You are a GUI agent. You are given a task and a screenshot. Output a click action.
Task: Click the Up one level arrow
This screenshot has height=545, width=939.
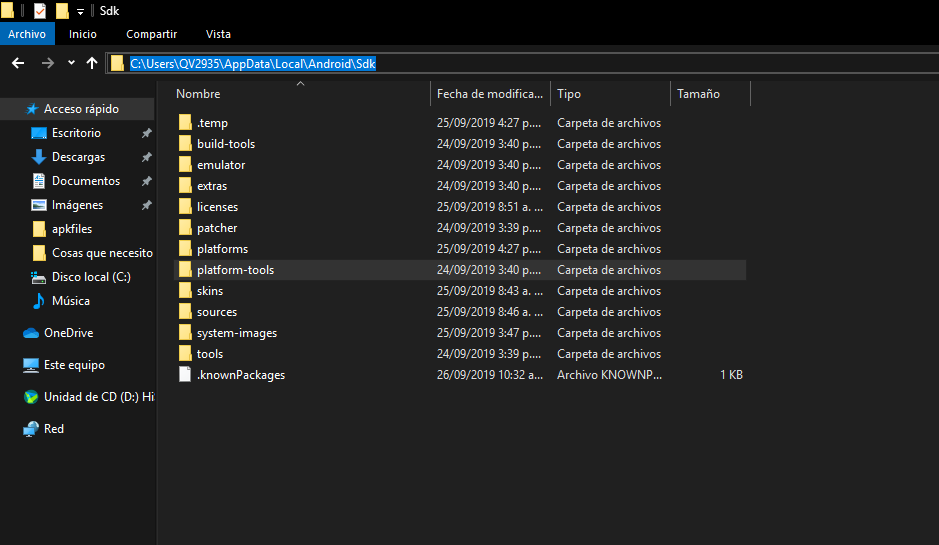pos(92,63)
